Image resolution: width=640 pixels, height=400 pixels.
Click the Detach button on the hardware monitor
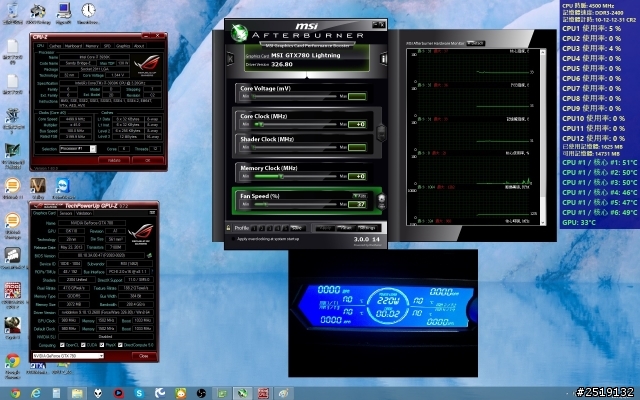pos(476,43)
